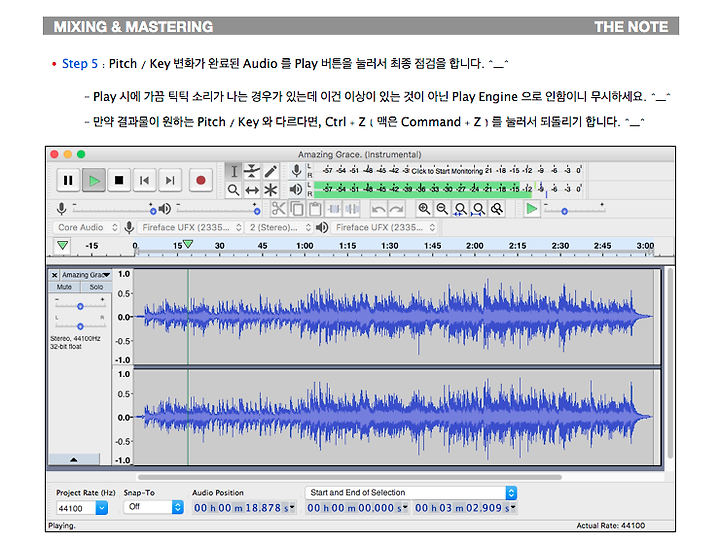Click the horizontal scrollbar below the tracks
The image size is (720, 543).
tap(349, 477)
